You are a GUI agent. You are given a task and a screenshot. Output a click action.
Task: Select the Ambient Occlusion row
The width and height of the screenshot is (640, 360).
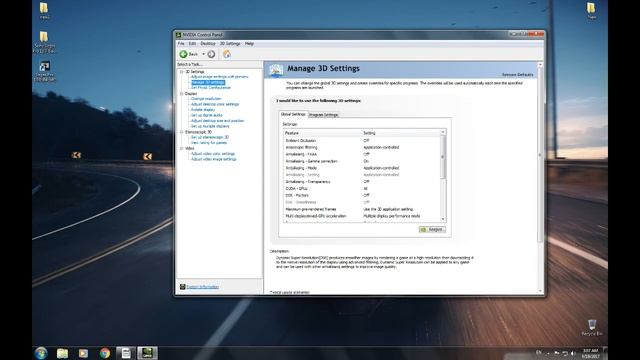click(x=362, y=141)
